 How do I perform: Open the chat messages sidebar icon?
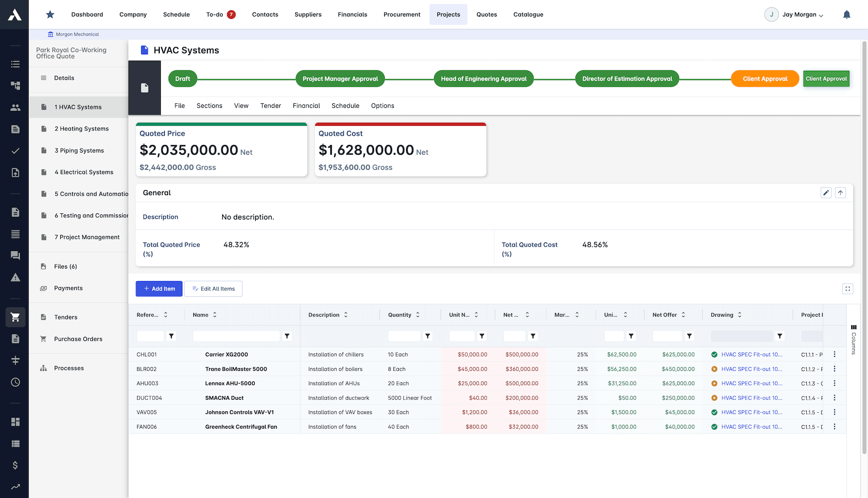tap(15, 255)
